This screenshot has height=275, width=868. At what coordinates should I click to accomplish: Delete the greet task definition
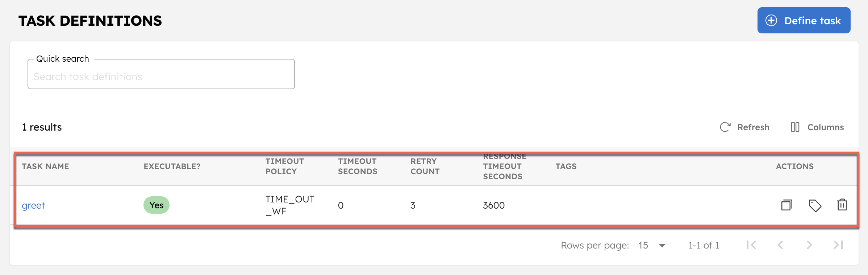point(842,205)
